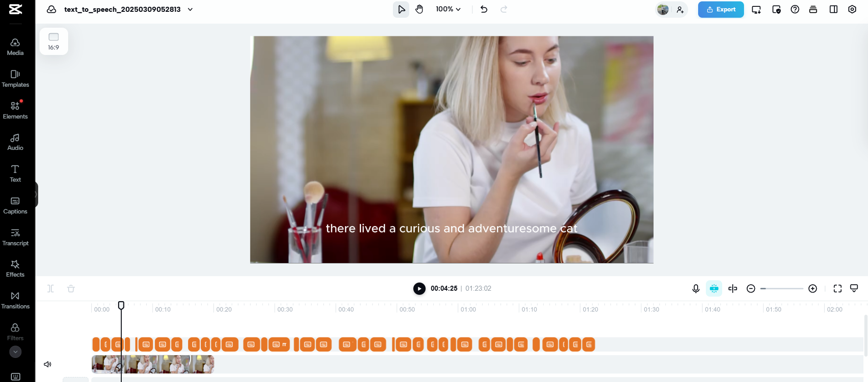Zoom in timeline with plus button
868x382 pixels.
coord(813,288)
